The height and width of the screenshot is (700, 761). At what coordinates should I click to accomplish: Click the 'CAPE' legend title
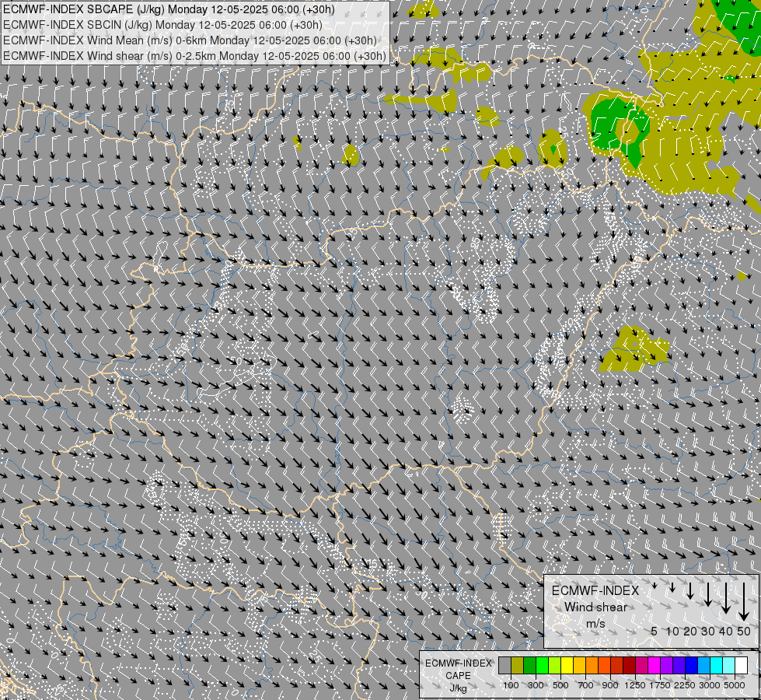pyautogui.click(x=458, y=676)
